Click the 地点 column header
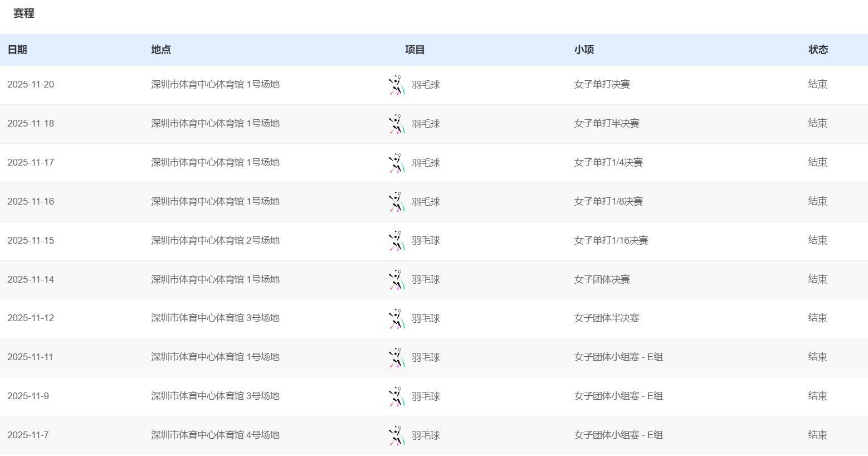The width and height of the screenshot is (868, 456). (x=161, y=50)
